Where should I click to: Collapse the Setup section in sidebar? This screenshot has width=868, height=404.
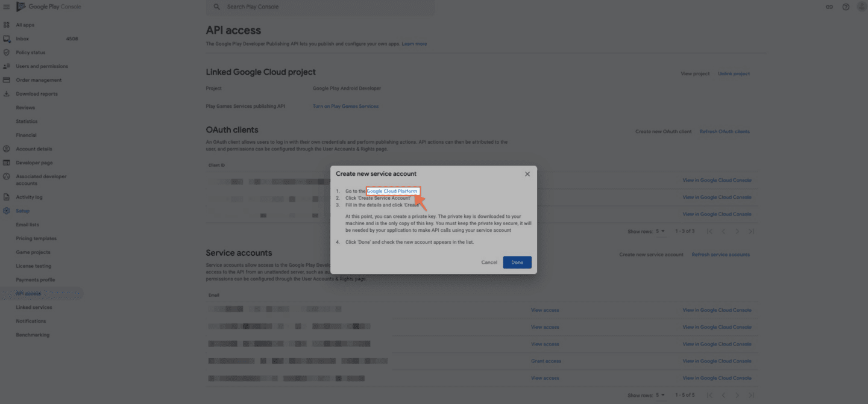pos(22,211)
